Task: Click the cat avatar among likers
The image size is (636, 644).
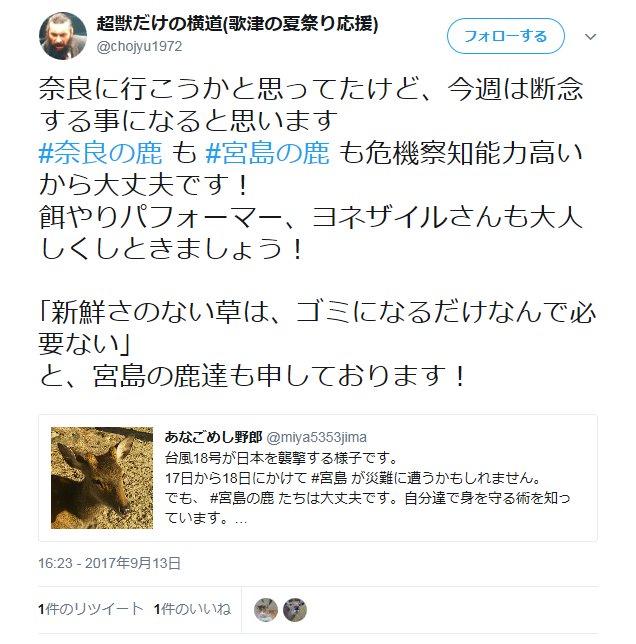Action: [266, 610]
